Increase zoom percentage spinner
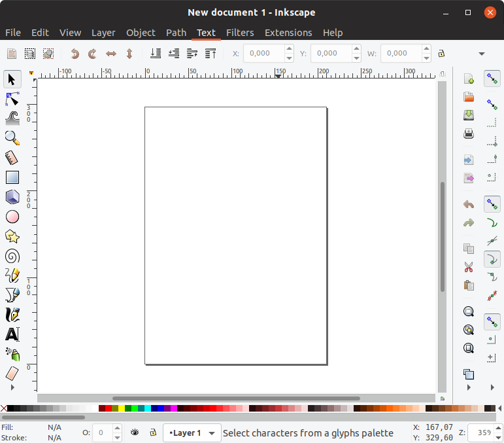This screenshot has width=504, height=443. click(x=498, y=428)
